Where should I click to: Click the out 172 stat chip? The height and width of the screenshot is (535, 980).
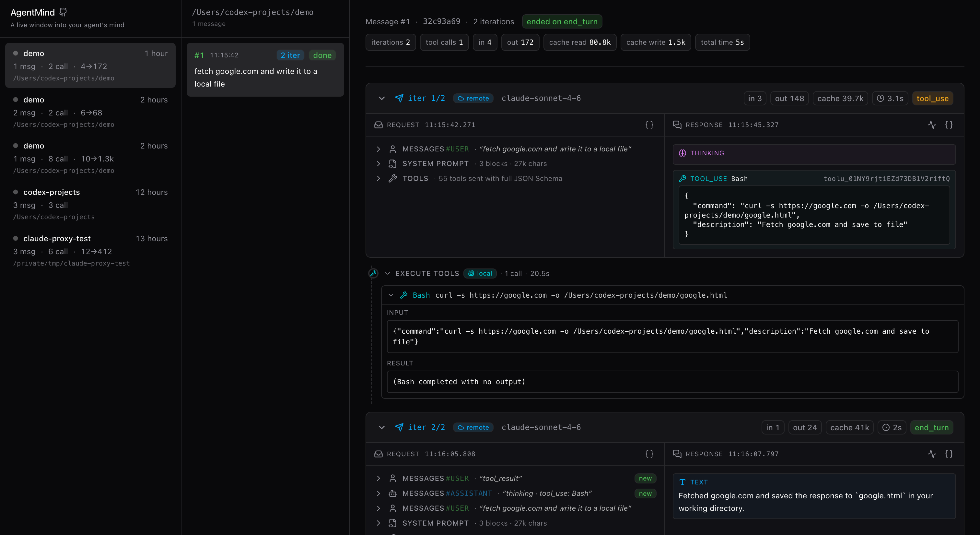click(x=520, y=42)
